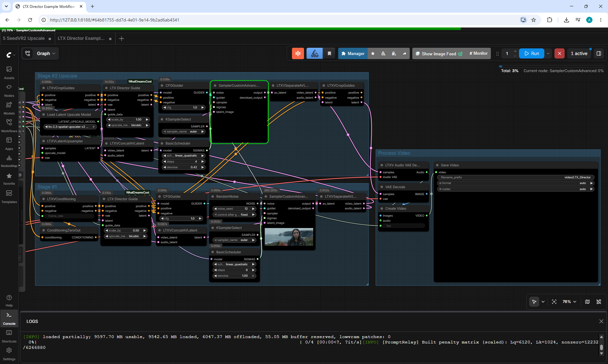The height and width of the screenshot is (364, 608).
Task: Open the browser three-dot menu
Action: [x=601, y=20]
